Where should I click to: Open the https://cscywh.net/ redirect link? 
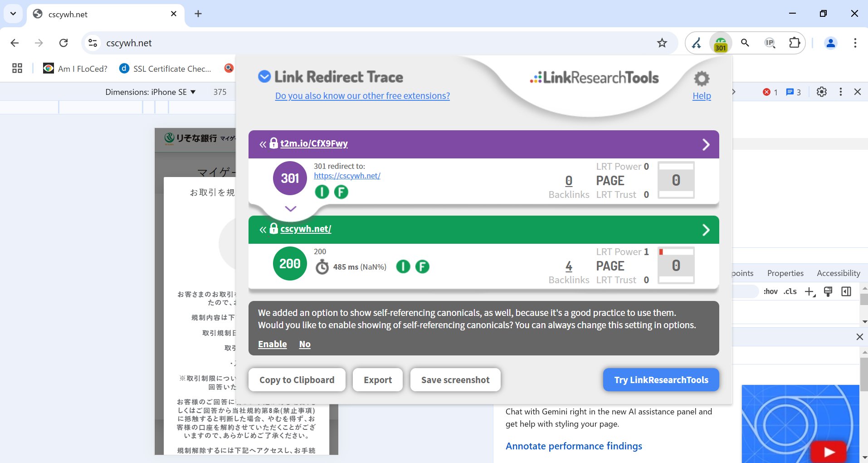pyautogui.click(x=347, y=176)
